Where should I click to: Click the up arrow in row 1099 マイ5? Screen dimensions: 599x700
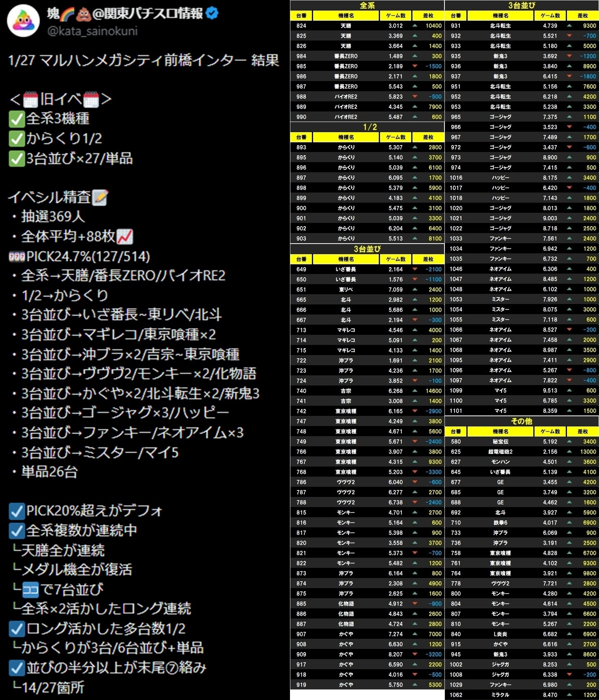pos(569,390)
